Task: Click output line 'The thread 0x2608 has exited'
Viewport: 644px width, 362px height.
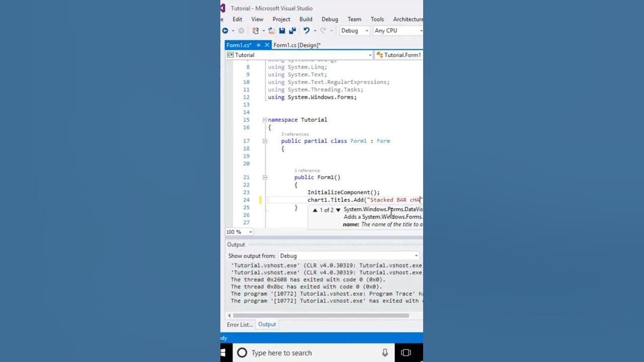Action: pos(308,280)
